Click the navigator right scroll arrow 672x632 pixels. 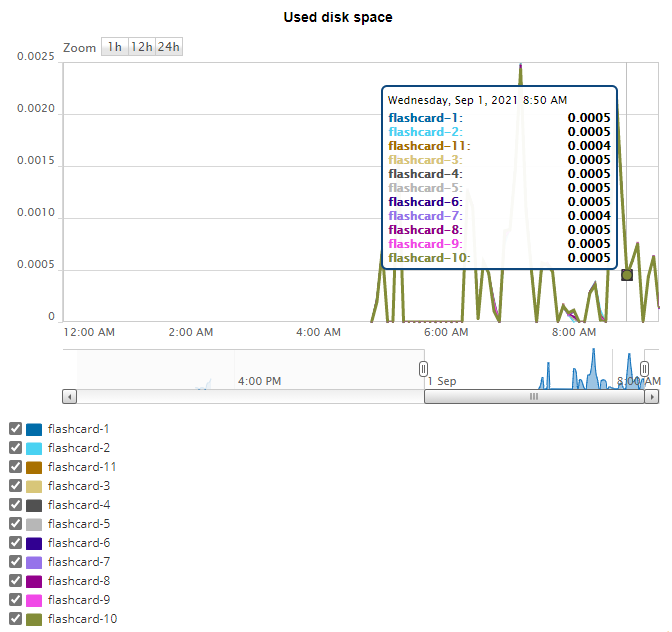point(651,397)
